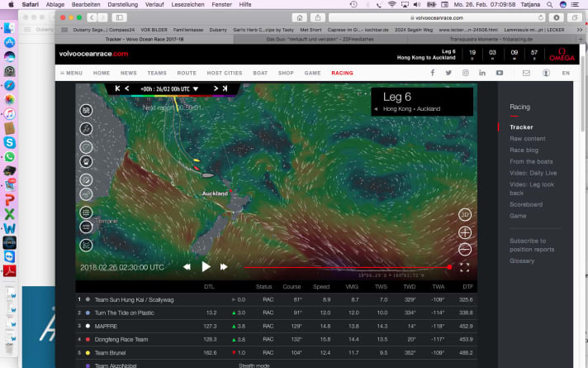Play the race tracker animation
Image resolution: width=588 pixels, height=368 pixels.
pos(206,266)
